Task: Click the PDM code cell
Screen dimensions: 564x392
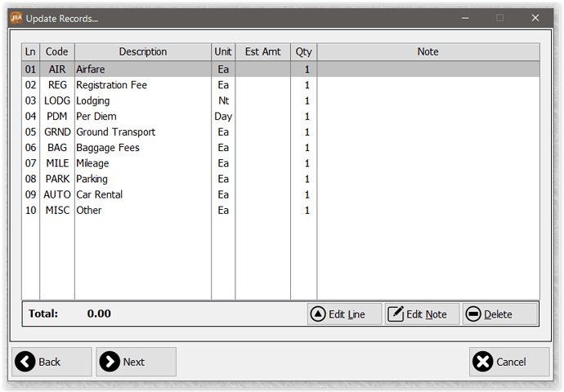Action: tap(57, 117)
